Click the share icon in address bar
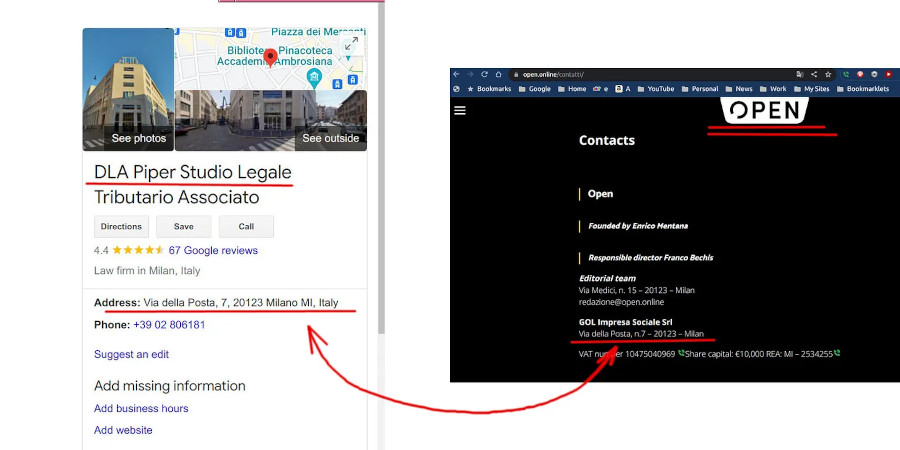Image resolution: width=900 pixels, height=450 pixels. [x=814, y=75]
